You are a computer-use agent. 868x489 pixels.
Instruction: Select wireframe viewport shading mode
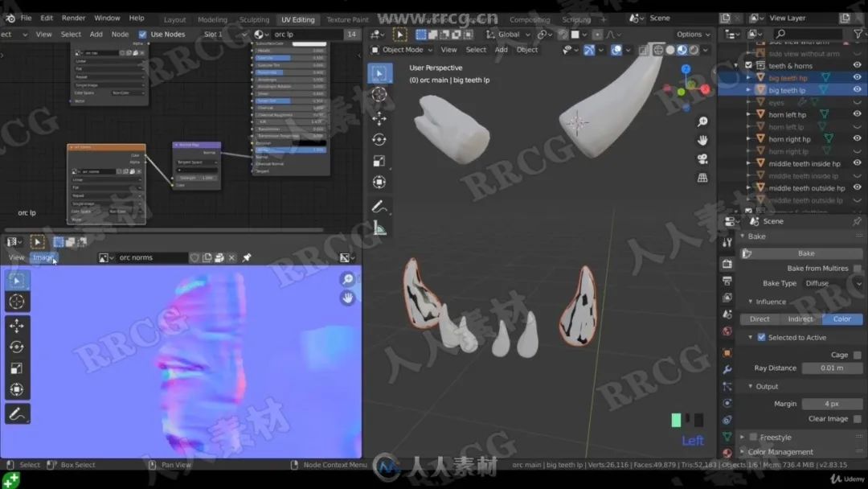coord(658,50)
